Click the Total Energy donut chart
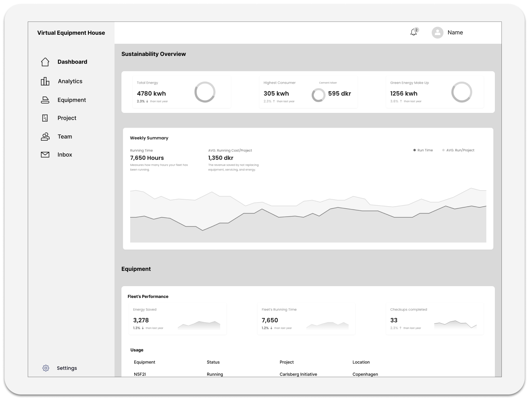This screenshot has height=399, width=532. coord(205,92)
